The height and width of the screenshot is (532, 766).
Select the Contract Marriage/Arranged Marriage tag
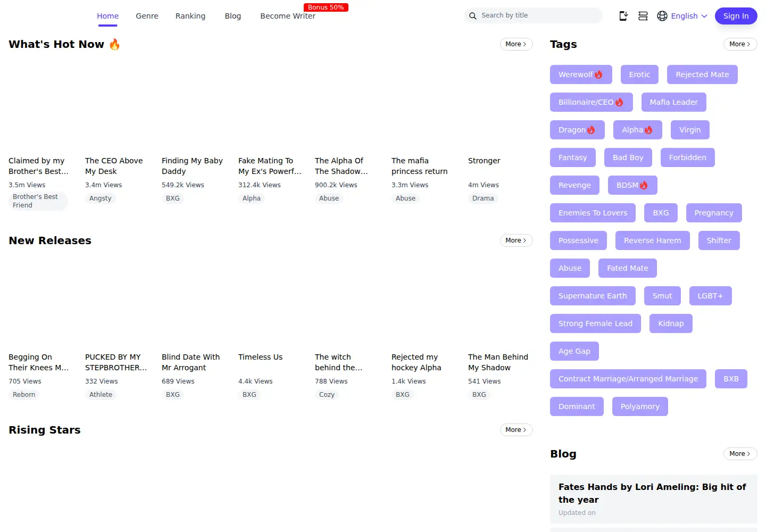(628, 379)
